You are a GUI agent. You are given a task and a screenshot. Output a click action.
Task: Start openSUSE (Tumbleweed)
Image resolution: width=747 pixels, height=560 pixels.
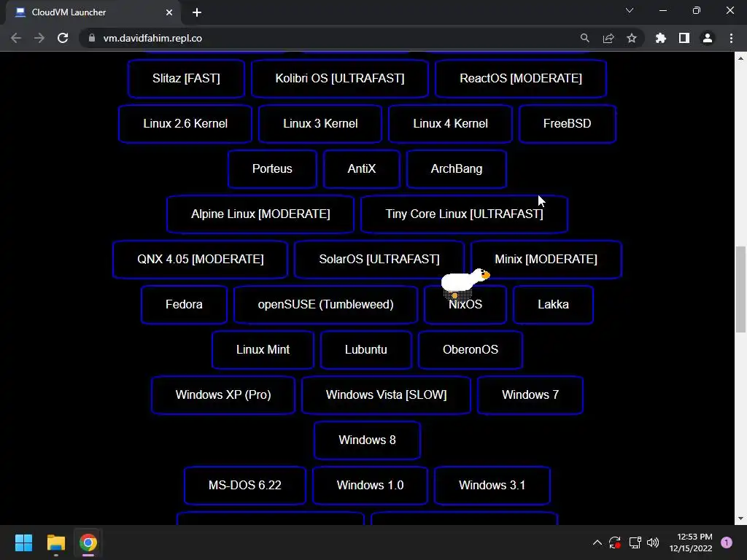pos(325,305)
